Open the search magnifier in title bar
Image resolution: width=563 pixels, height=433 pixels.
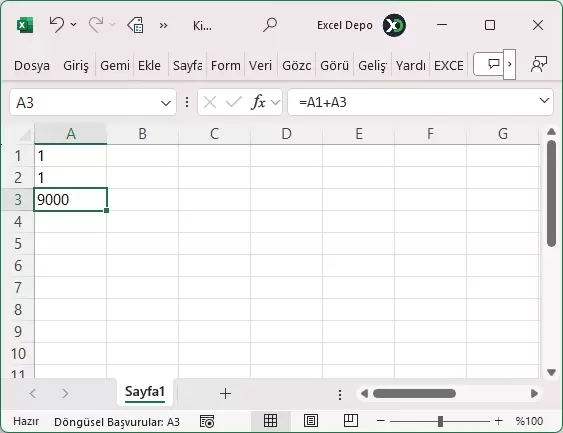coord(270,25)
